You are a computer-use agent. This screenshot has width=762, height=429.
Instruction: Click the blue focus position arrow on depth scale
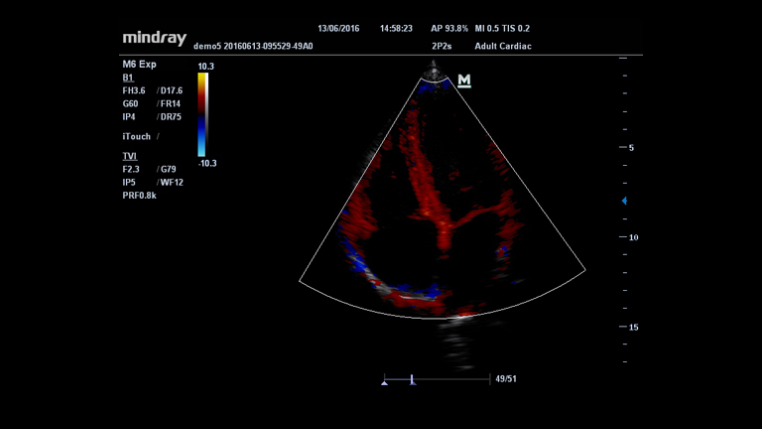(625, 201)
